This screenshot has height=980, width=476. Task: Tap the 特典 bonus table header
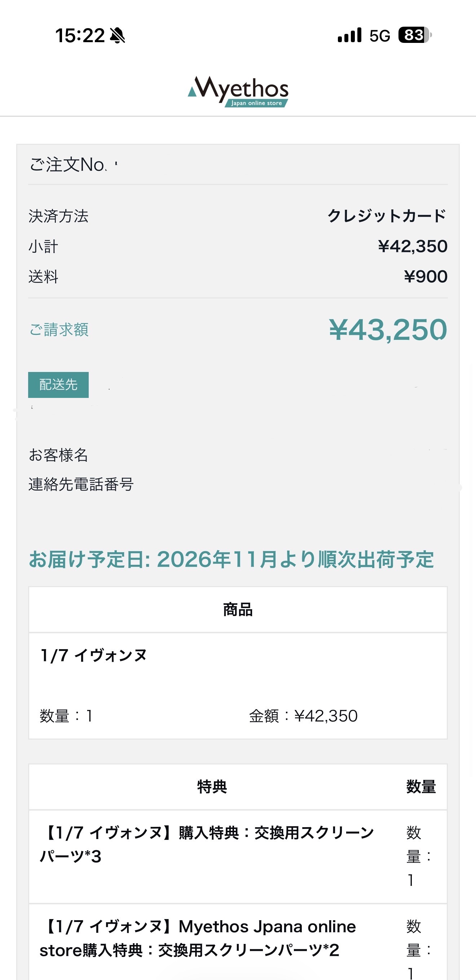212,787
